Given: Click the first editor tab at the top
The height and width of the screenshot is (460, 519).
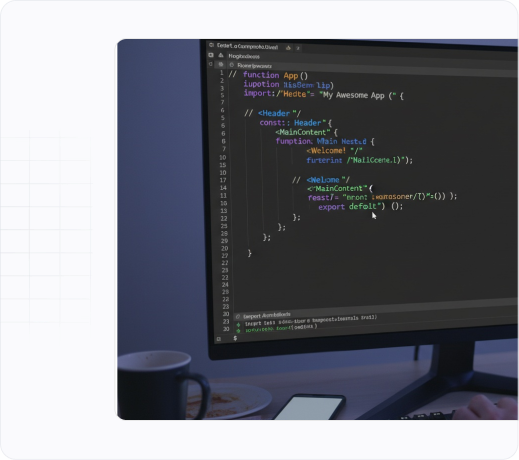Looking at the screenshot, I should pyautogui.click(x=247, y=46).
